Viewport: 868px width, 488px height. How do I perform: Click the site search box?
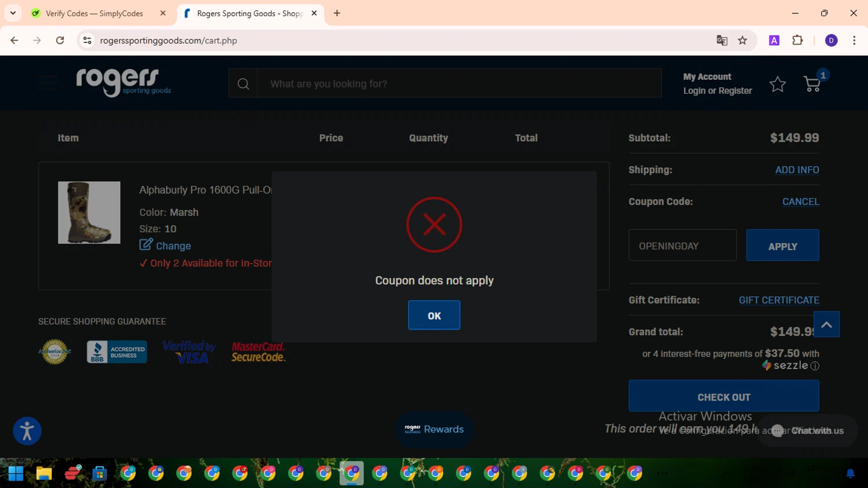click(459, 83)
